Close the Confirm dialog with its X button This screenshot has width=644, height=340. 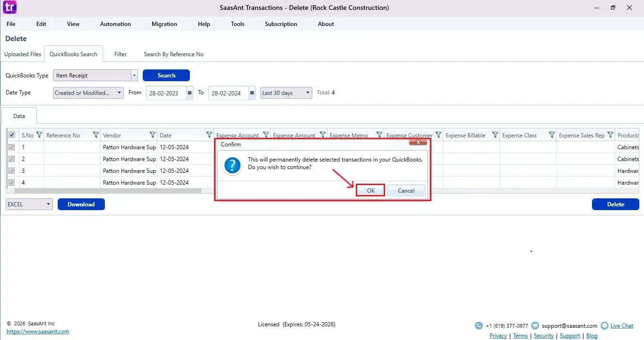point(418,143)
